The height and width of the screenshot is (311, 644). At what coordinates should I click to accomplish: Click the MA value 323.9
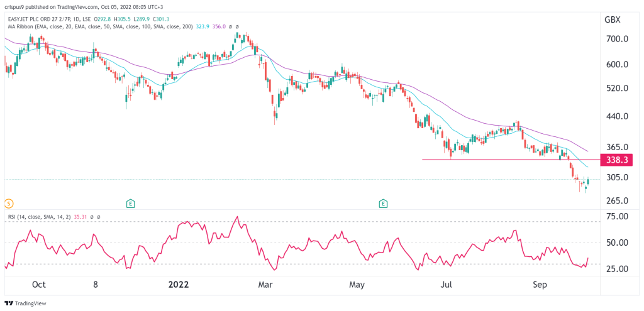click(x=201, y=26)
